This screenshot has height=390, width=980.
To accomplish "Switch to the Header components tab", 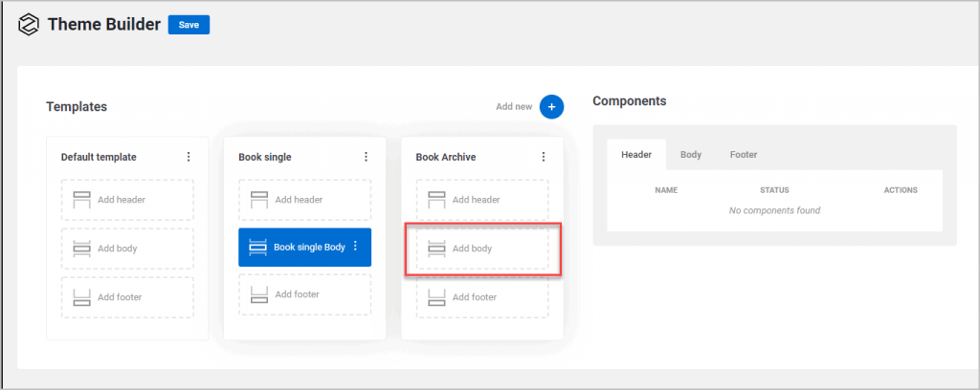I will 636,154.
